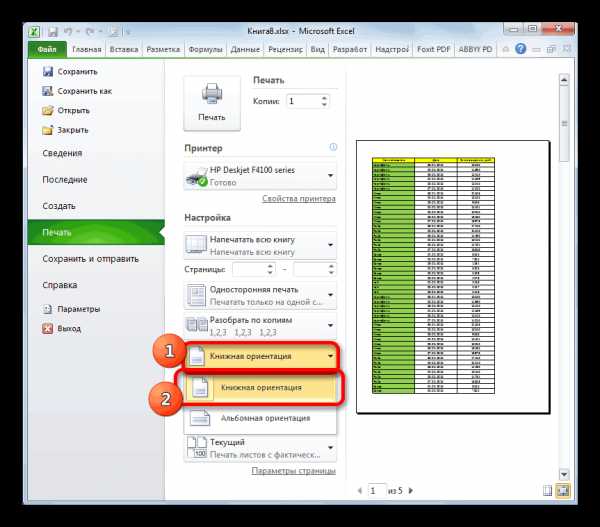Click the preview scrollbar down arrow
The height and width of the screenshot is (527, 600).
point(564,475)
